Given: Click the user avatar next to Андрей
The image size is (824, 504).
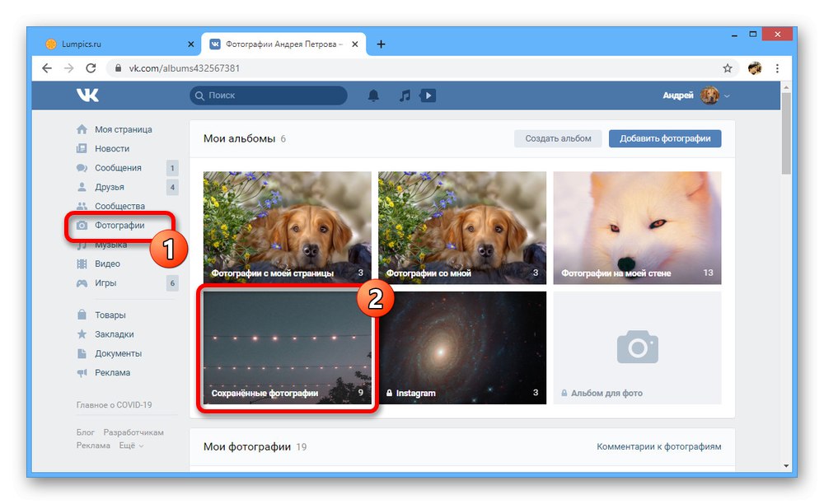Looking at the screenshot, I should click(x=709, y=96).
